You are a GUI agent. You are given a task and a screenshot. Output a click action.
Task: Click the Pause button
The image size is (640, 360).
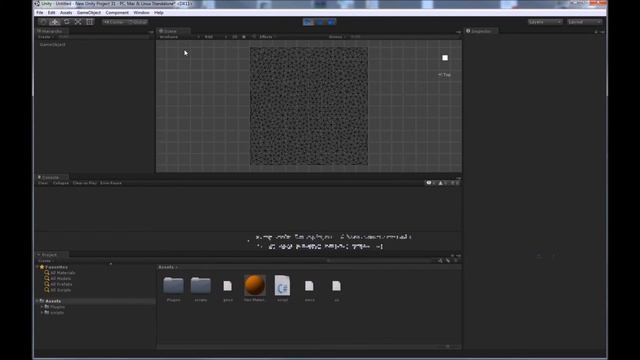click(320, 22)
